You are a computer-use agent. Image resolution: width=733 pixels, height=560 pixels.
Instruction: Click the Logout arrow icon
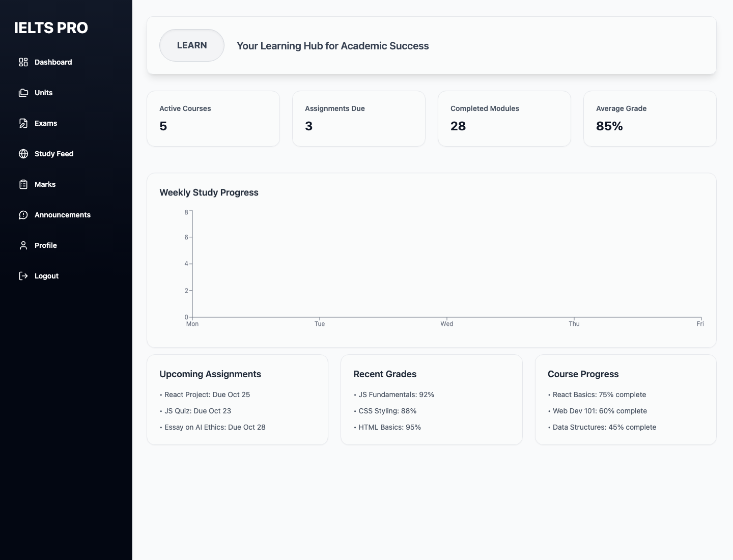click(23, 276)
